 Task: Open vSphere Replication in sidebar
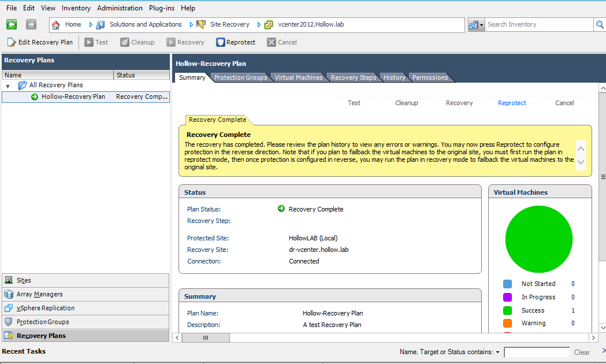coord(45,308)
